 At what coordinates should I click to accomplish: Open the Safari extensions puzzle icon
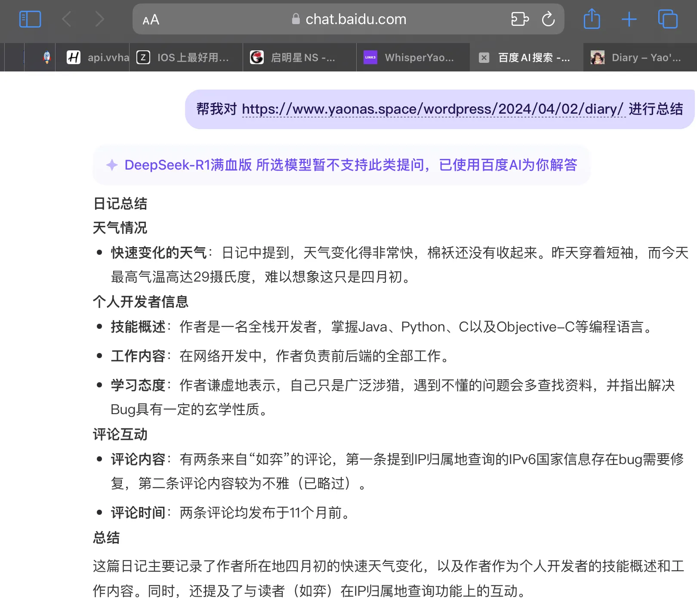tap(519, 19)
